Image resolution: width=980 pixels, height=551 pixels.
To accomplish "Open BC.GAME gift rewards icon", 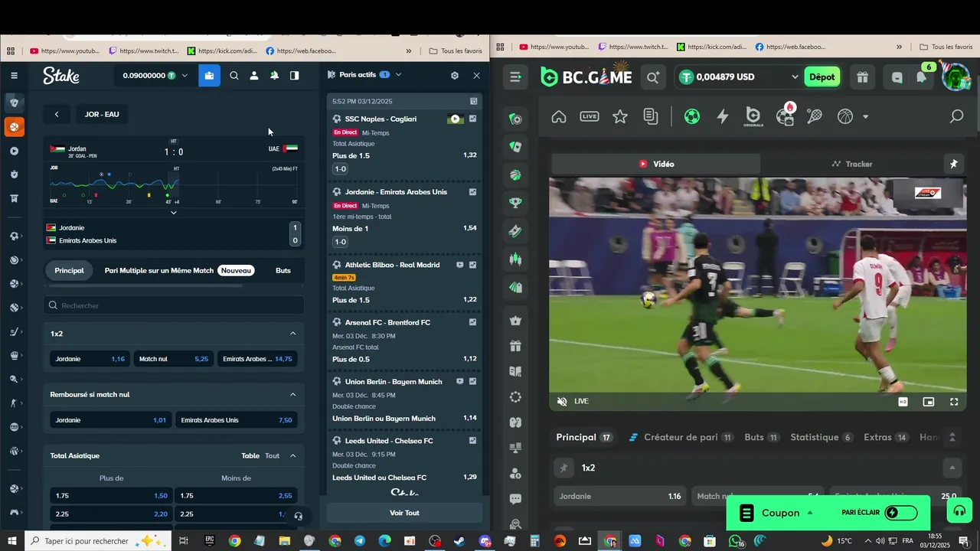I will point(862,77).
